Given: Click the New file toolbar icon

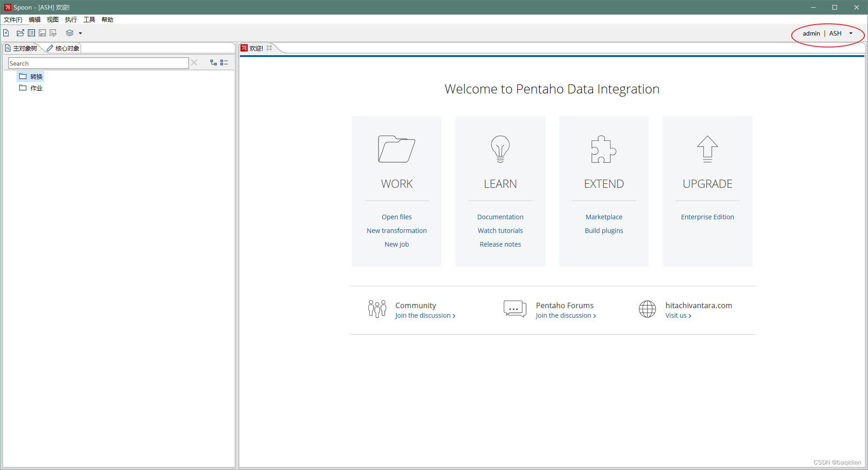Looking at the screenshot, I should [x=6, y=33].
